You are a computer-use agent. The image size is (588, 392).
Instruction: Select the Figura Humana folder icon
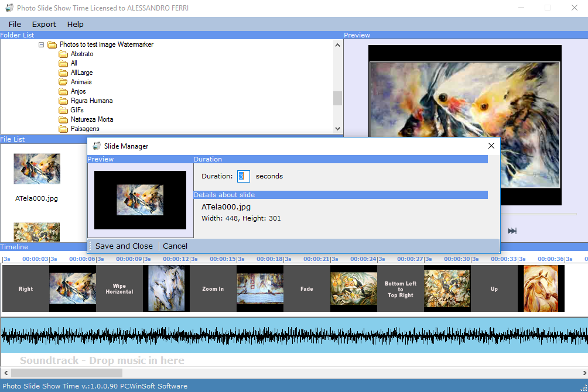(x=63, y=101)
